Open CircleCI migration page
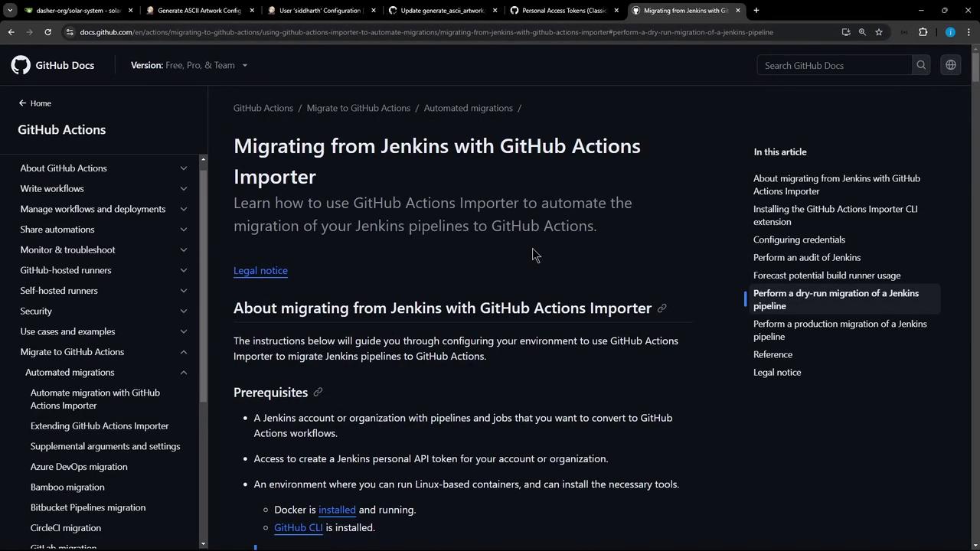The width and height of the screenshot is (980, 551). point(66,528)
